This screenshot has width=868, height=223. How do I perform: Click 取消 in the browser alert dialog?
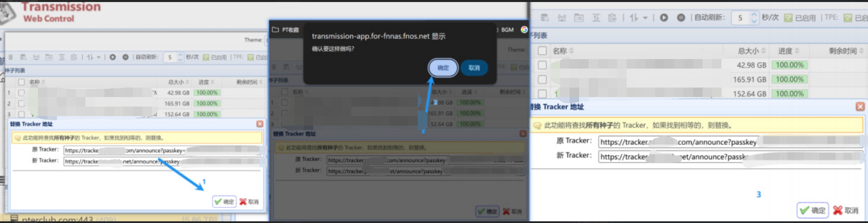[x=474, y=68]
